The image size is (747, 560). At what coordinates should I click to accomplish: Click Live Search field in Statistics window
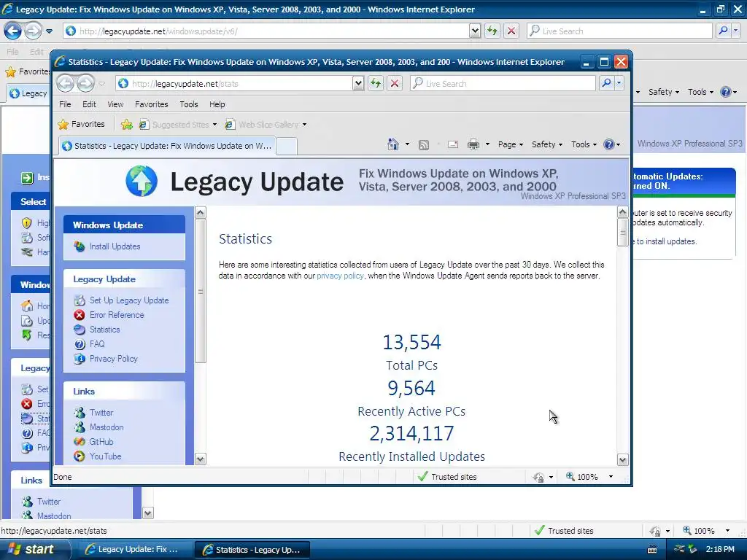[x=503, y=83]
